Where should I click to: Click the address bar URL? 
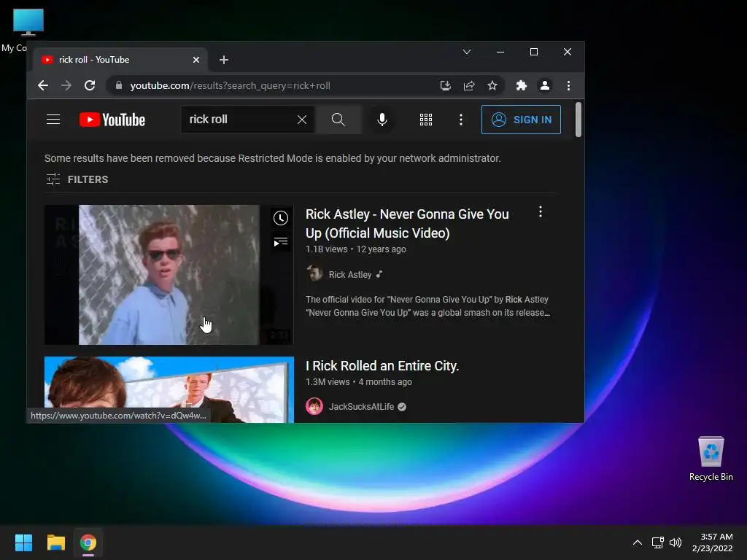point(230,86)
